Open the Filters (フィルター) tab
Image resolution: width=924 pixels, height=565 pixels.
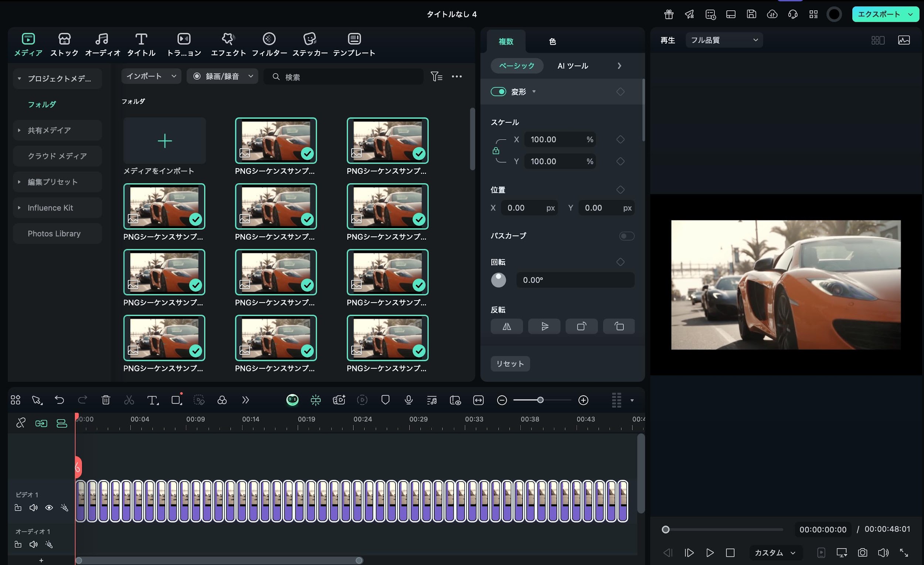point(269,45)
